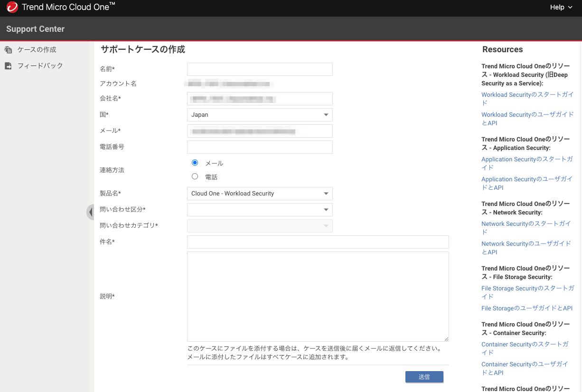Open ケースの作成 in the sidebar

pyautogui.click(x=37, y=50)
